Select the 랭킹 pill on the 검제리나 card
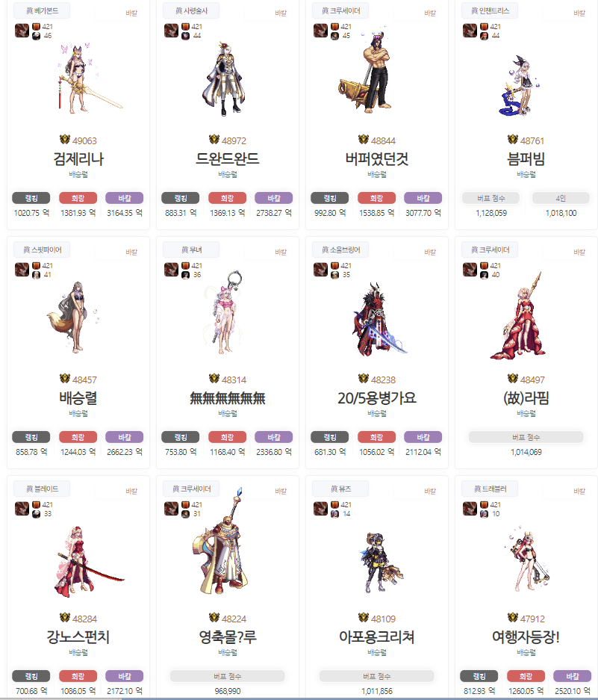The height and width of the screenshot is (700, 598). 31,198
